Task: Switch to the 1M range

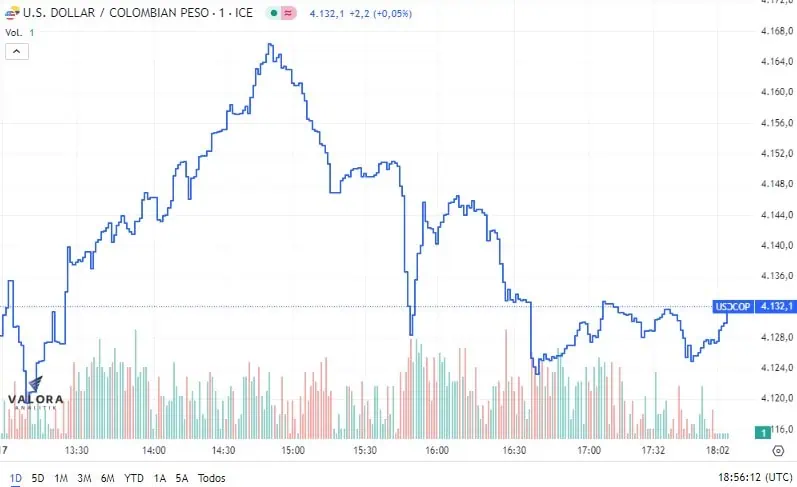Action: (x=61, y=478)
